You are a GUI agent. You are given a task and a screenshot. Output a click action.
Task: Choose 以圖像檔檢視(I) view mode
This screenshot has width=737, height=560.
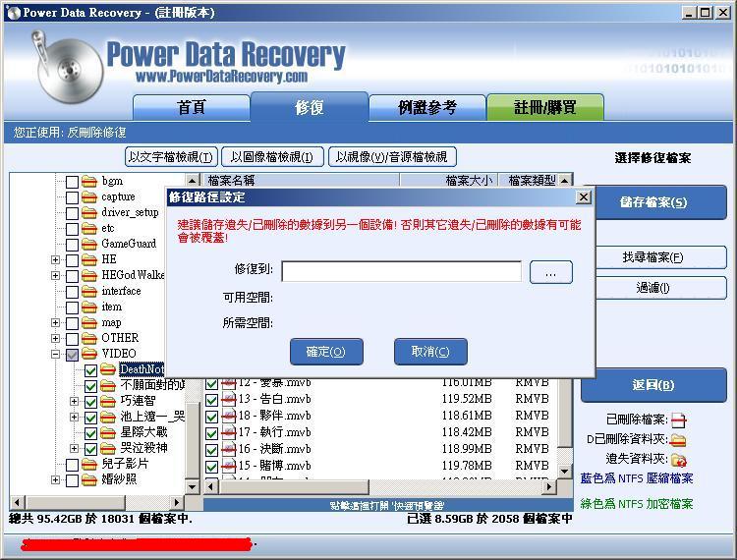point(272,157)
